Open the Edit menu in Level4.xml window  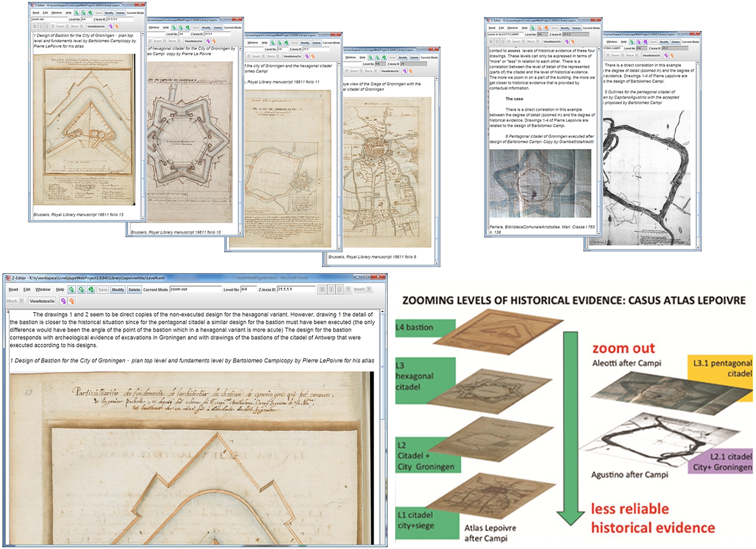[x=27, y=289]
